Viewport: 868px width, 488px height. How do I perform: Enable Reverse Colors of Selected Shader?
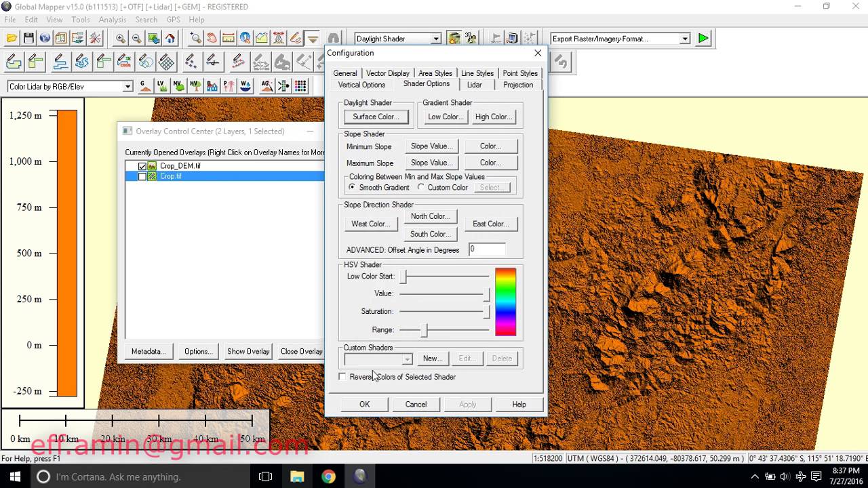342,377
